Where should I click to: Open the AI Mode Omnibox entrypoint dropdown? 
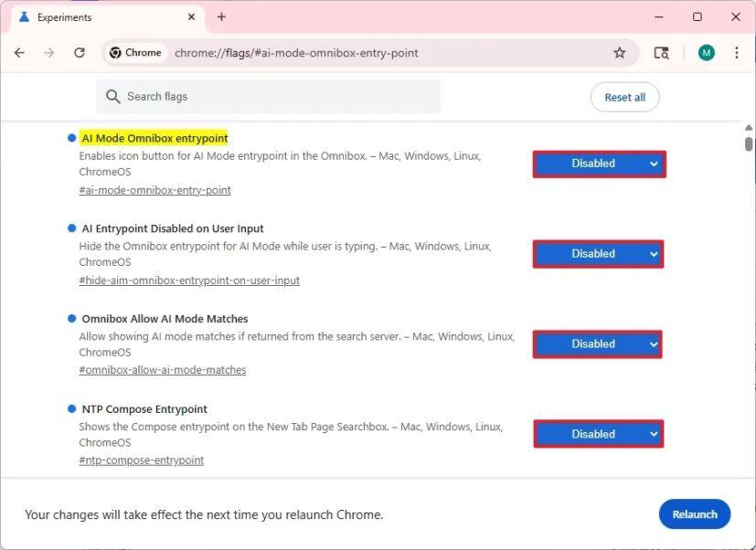tap(598, 163)
